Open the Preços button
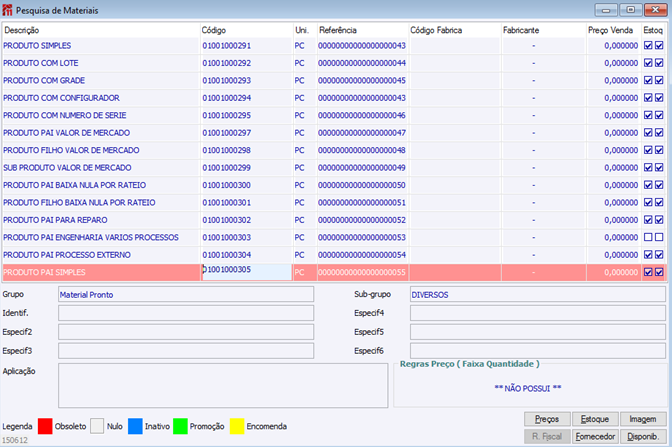672x447 pixels. (x=547, y=419)
